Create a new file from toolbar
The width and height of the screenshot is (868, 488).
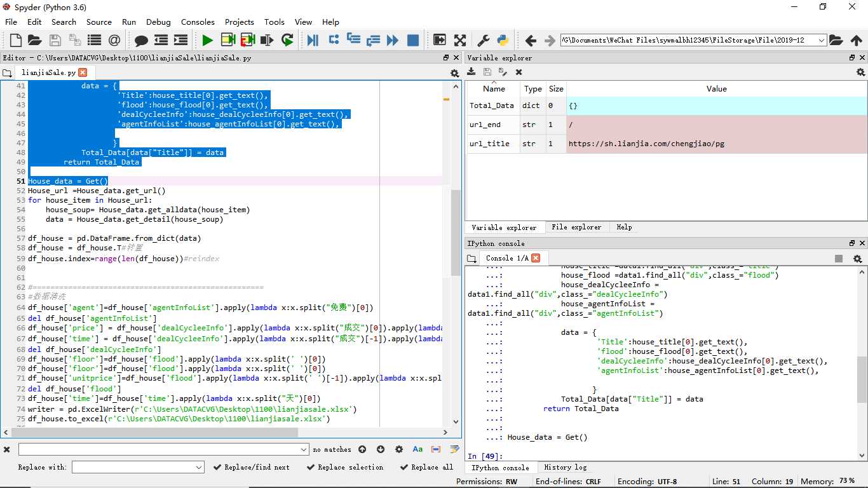tap(15, 40)
